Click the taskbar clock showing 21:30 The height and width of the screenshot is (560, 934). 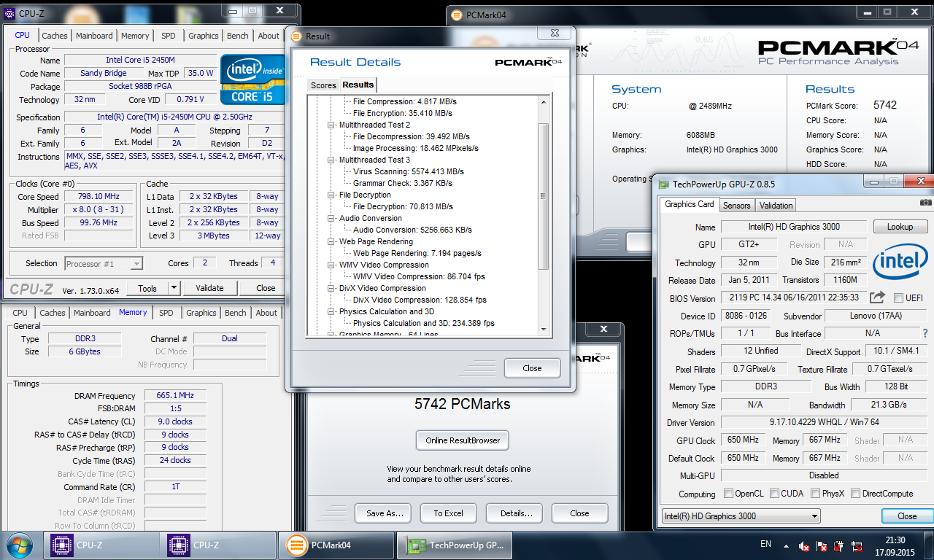point(895,540)
